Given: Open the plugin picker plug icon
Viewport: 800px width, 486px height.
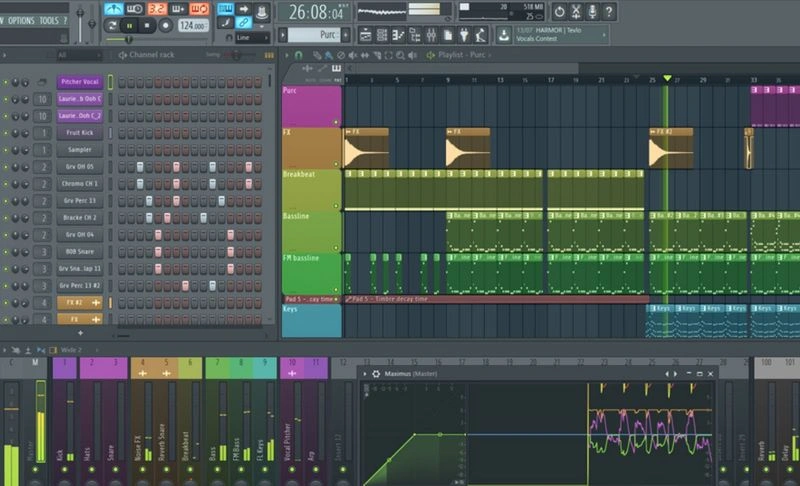Looking at the screenshot, I should [464, 35].
